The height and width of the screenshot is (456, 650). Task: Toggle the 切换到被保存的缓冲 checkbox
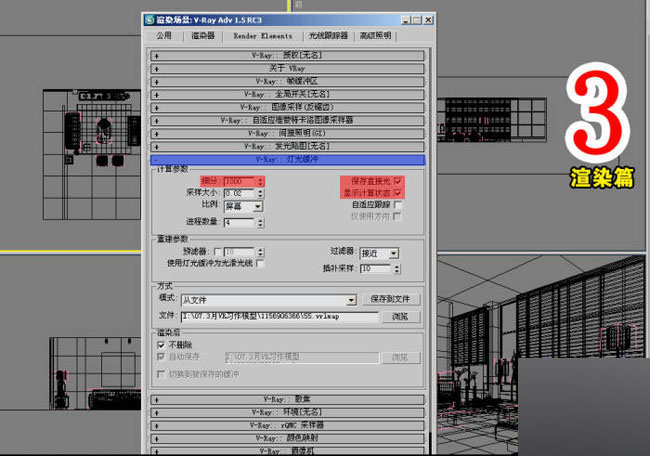[161, 374]
